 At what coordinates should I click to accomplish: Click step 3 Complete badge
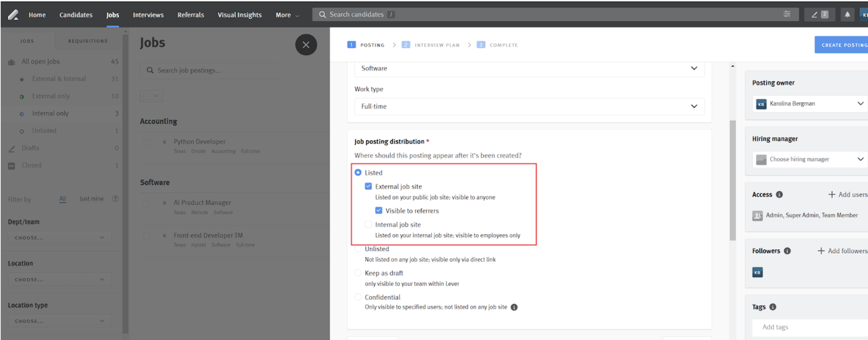pyautogui.click(x=481, y=45)
